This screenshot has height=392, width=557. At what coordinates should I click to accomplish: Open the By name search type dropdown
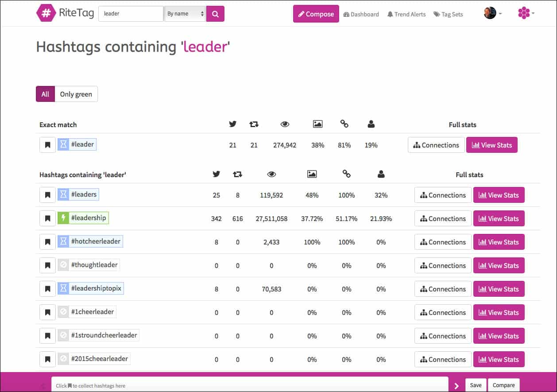(x=185, y=14)
